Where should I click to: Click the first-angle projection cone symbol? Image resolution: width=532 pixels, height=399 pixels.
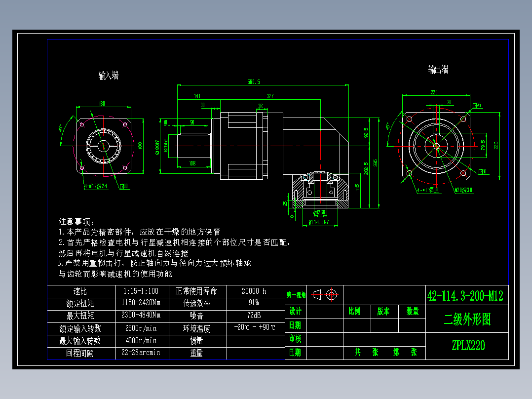(316, 294)
